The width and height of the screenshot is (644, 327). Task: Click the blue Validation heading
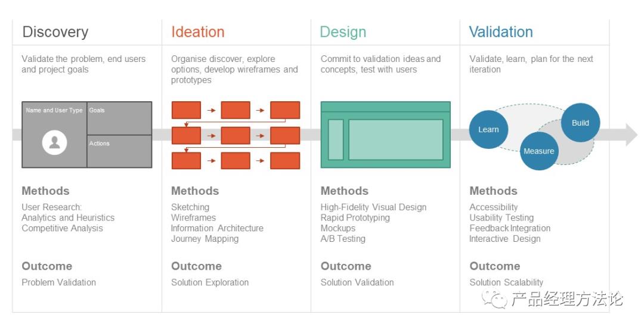coord(501,32)
